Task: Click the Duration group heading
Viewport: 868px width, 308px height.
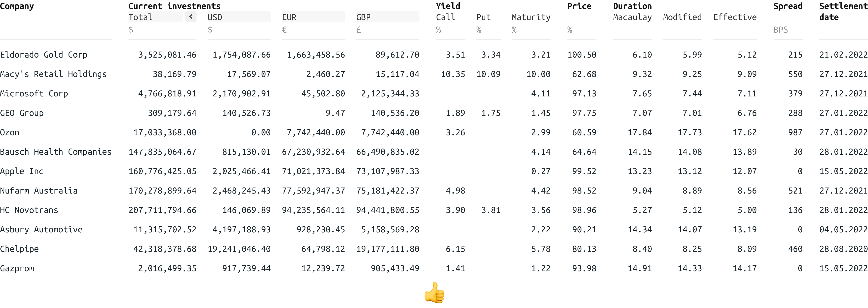Action: 632,6
